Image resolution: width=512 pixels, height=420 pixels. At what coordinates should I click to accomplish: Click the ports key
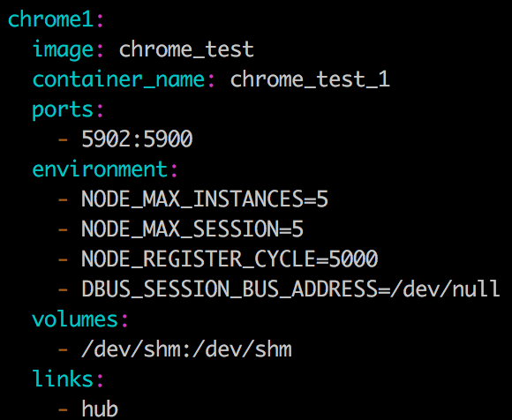(63, 110)
